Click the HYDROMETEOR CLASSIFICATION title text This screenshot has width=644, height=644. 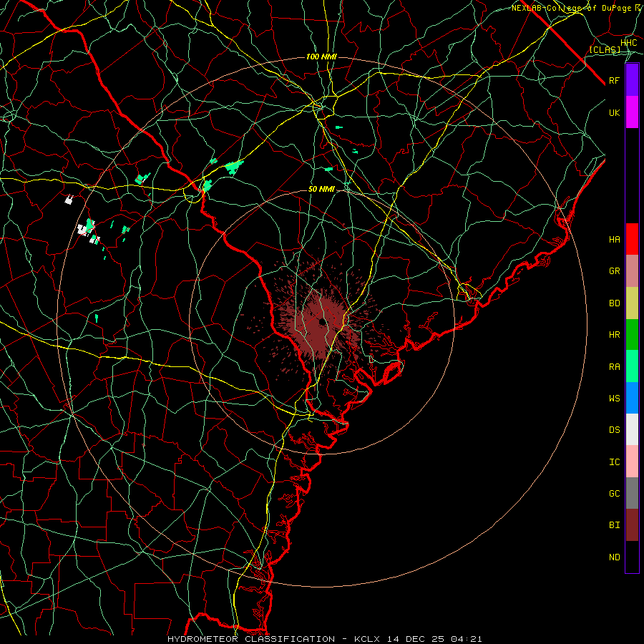point(251,639)
